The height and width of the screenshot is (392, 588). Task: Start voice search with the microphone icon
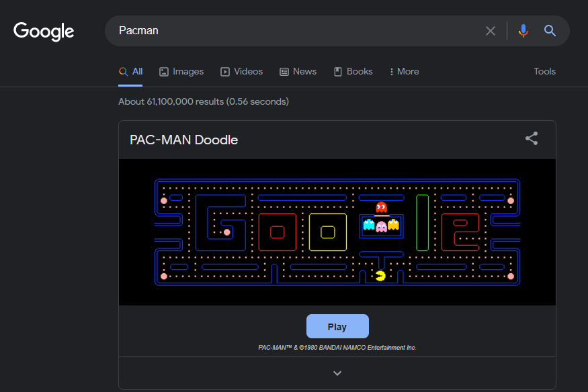pyautogui.click(x=523, y=31)
